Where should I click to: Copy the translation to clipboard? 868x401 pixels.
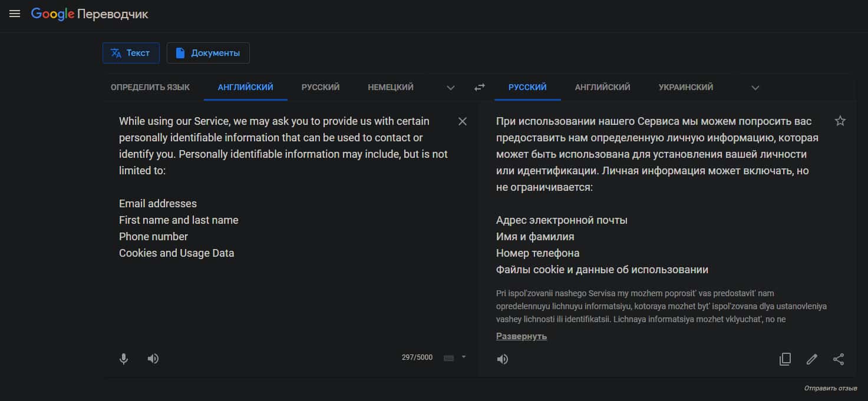[785, 359]
